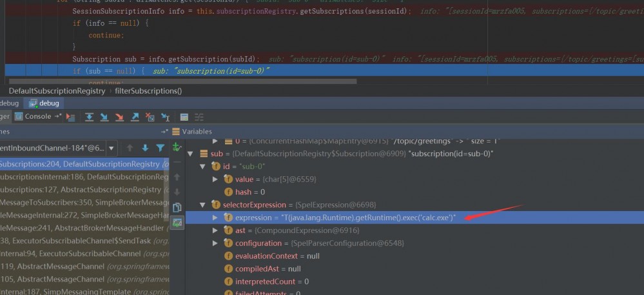Click the Run to Cursor icon

pos(165,117)
